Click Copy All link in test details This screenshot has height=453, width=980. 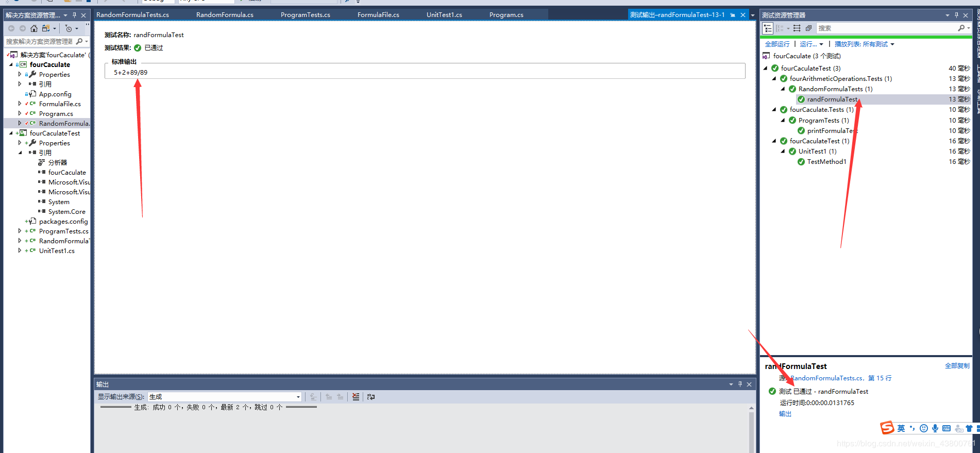957,365
